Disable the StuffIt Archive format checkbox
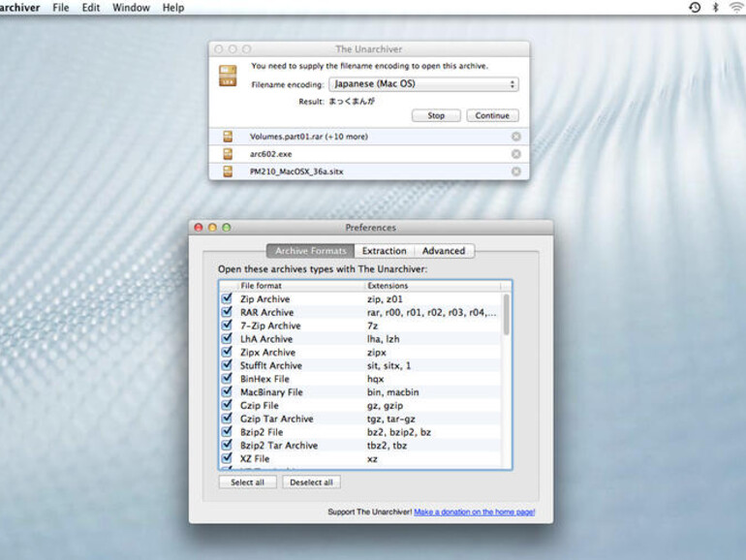Viewport: 746px width, 560px height. 227,366
